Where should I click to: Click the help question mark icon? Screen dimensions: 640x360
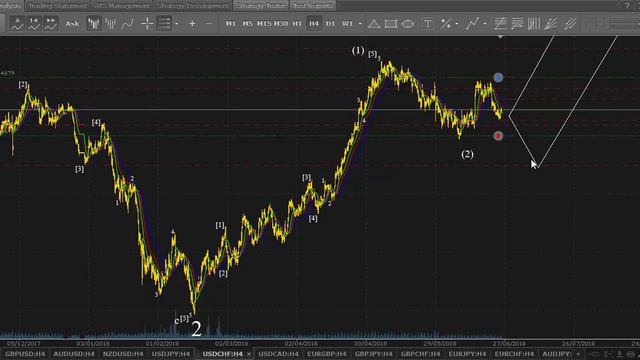click(x=627, y=5)
